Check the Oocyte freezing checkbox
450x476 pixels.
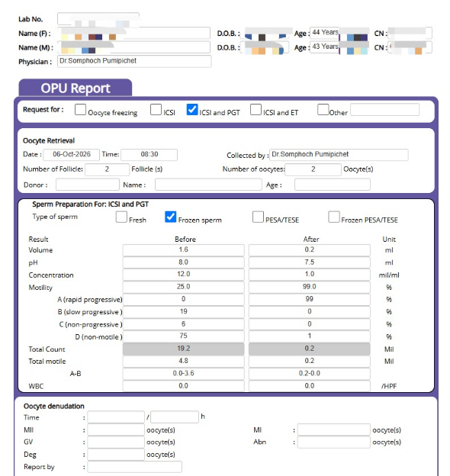(80, 110)
